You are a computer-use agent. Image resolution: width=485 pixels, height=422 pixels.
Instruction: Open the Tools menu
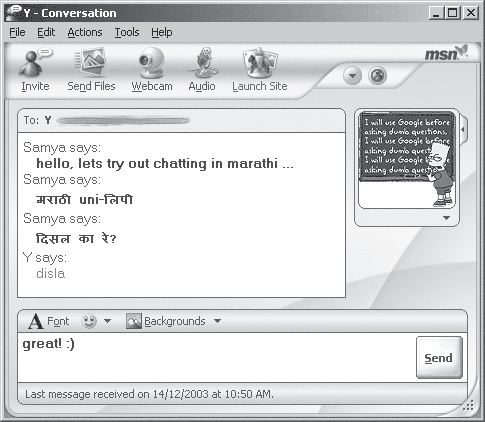point(127,32)
